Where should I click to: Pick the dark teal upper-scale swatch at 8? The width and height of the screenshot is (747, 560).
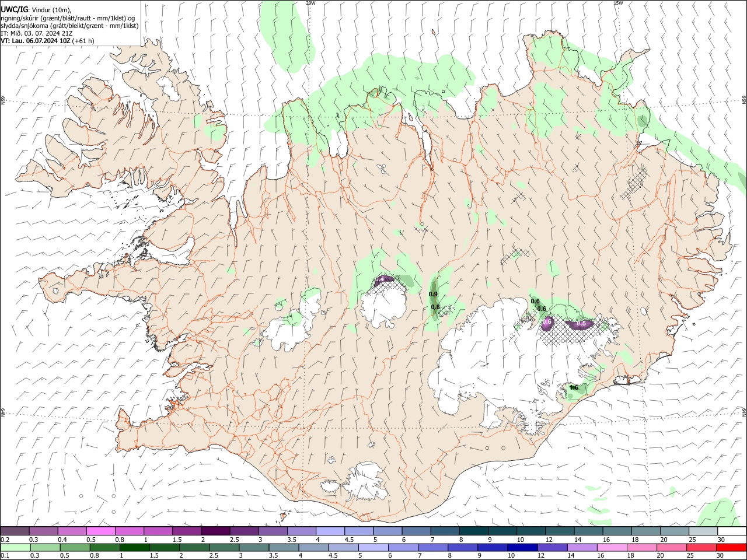point(474,531)
